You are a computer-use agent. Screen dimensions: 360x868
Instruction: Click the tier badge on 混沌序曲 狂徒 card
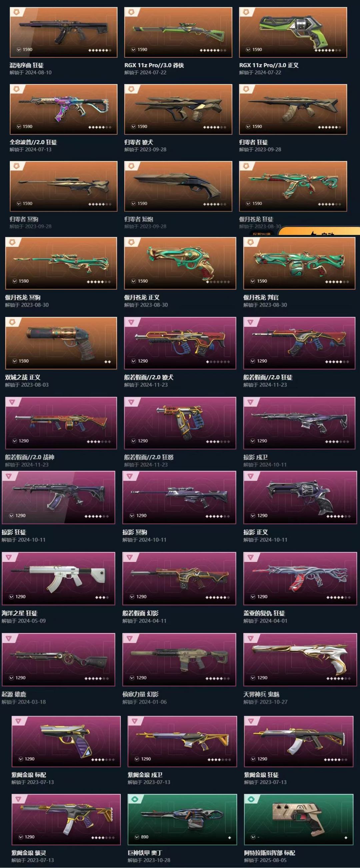click(x=16, y=12)
